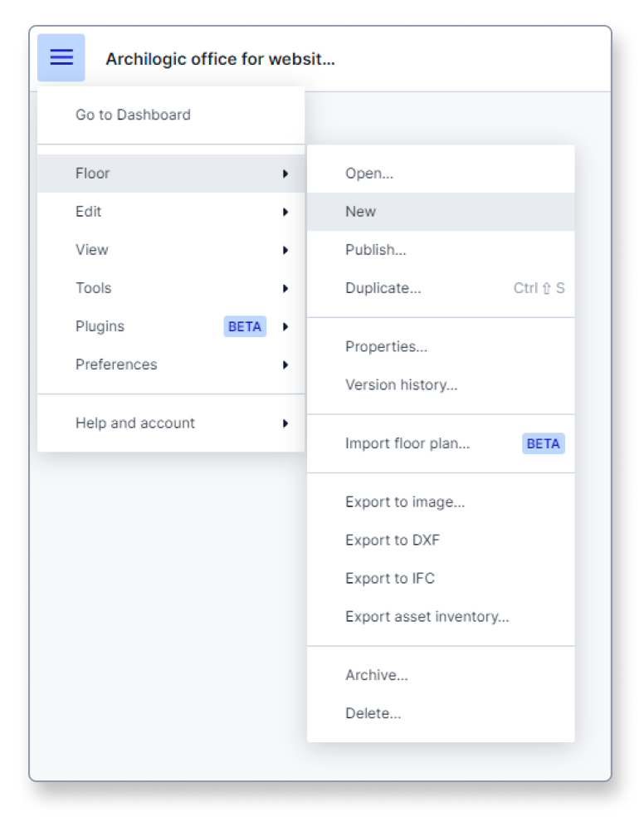Expand the Edit submenu arrow
This screenshot has width=644, height=817.
tap(285, 212)
